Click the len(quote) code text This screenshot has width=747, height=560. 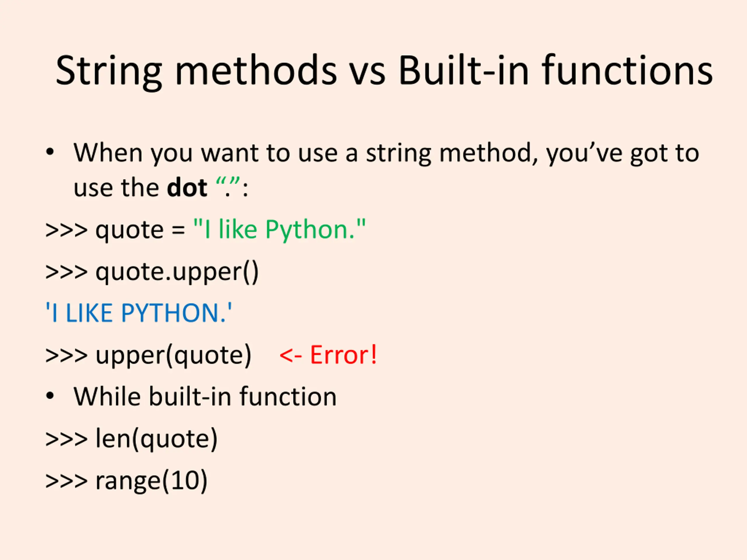point(157,438)
